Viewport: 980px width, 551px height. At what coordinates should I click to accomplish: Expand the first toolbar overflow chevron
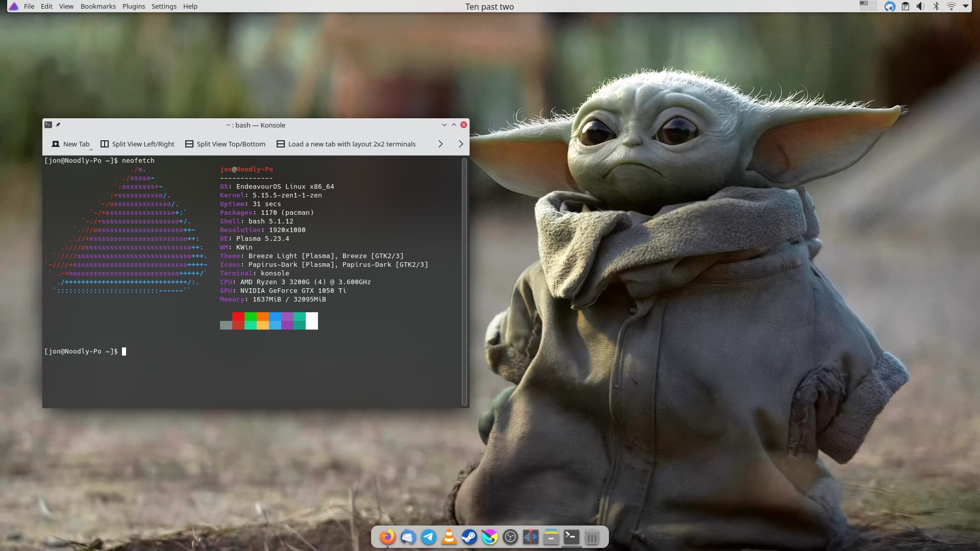tap(440, 144)
